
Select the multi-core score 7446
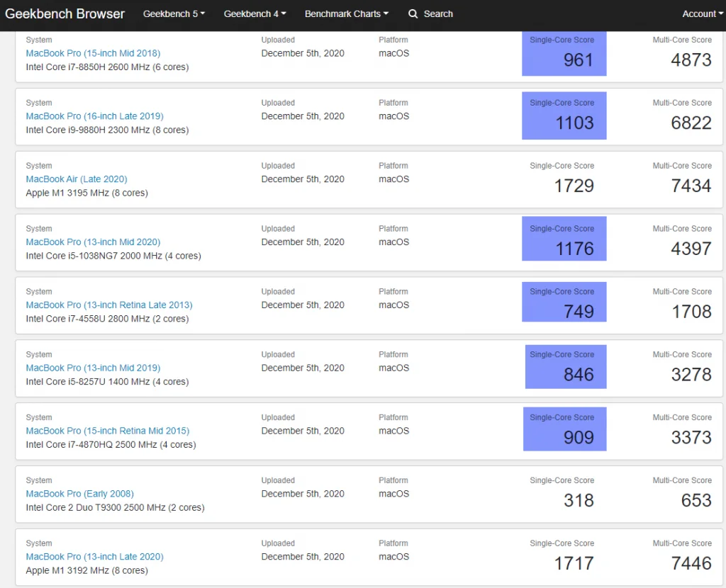tap(691, 563)
